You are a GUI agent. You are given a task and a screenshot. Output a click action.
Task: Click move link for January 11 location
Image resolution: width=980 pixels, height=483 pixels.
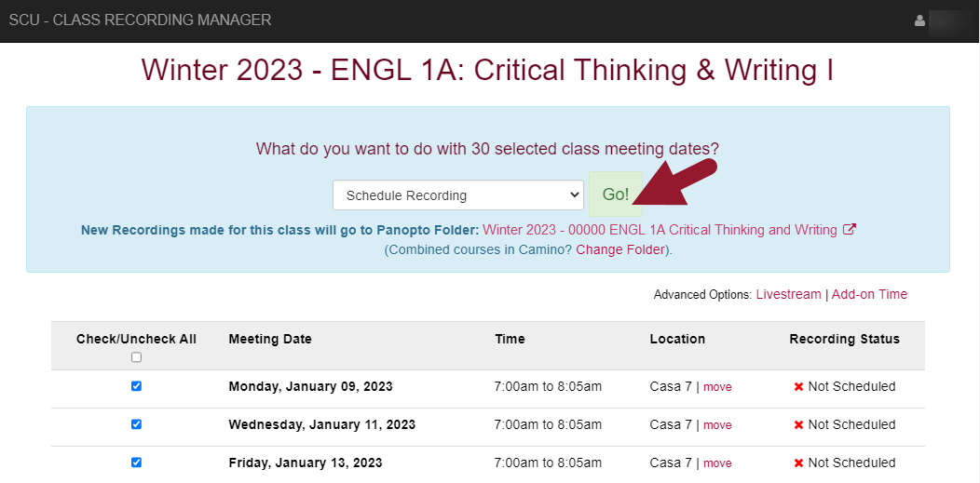pyautogui.click(x=717, y=425)
